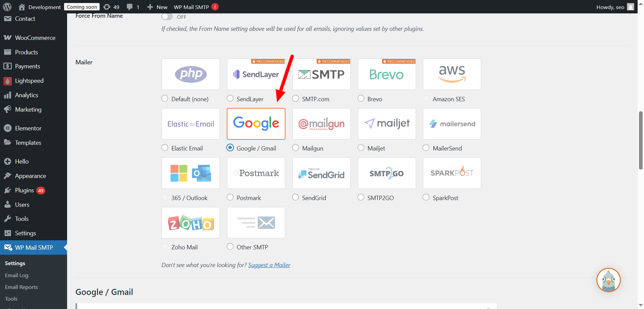Select the SendGrid radio button
This screenshot has width=644, height=309.
point(296,197)
